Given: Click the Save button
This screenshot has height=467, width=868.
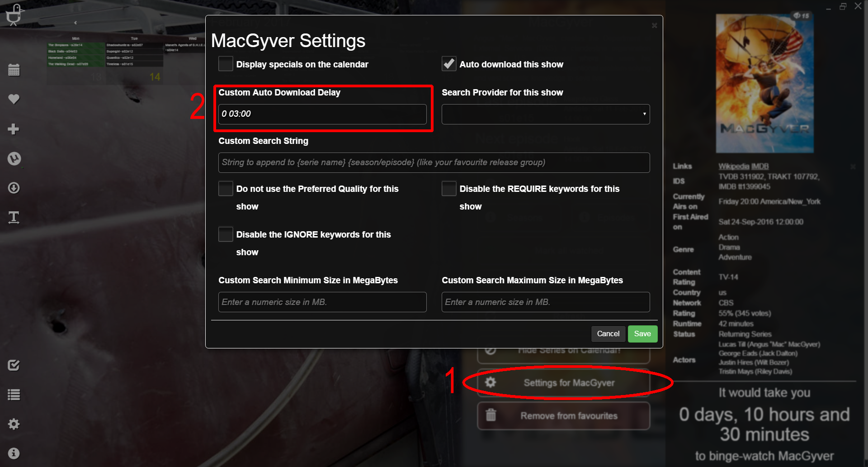Looking at the screenshot, I should tap(642, 334).
